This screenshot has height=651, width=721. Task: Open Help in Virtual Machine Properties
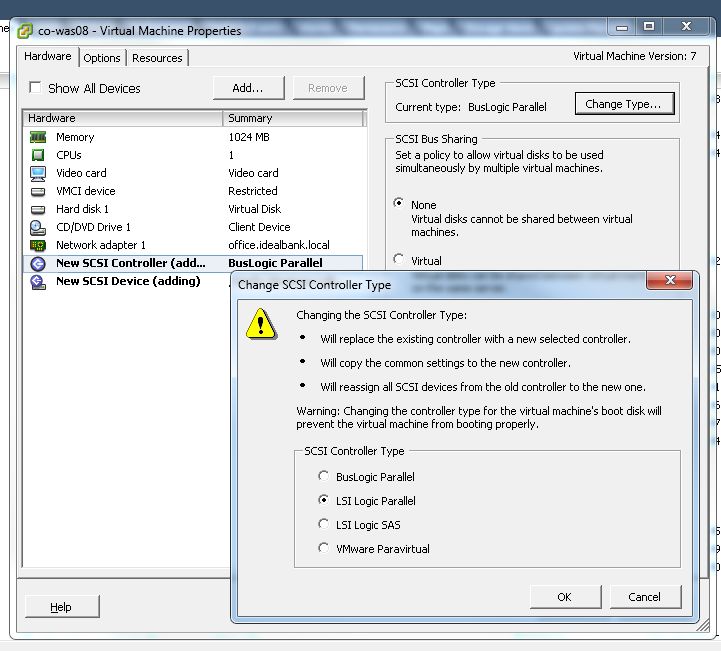tap(62, 607)
